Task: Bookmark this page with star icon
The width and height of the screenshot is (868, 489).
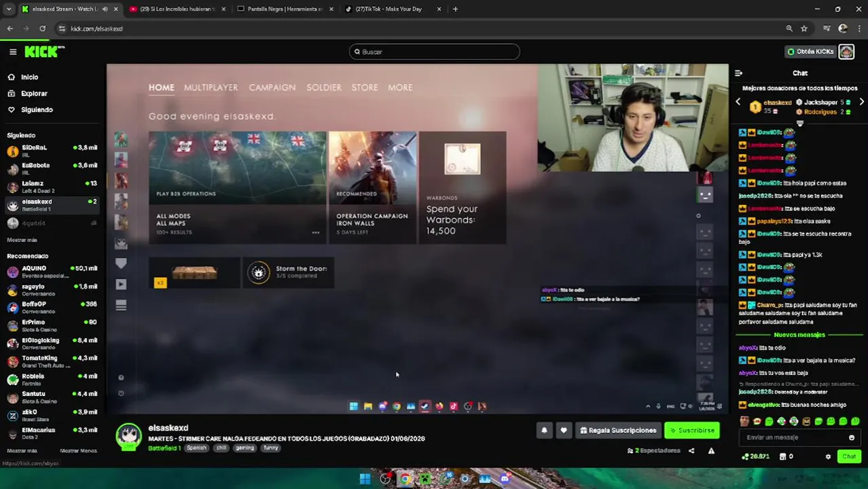Action: 804,29
